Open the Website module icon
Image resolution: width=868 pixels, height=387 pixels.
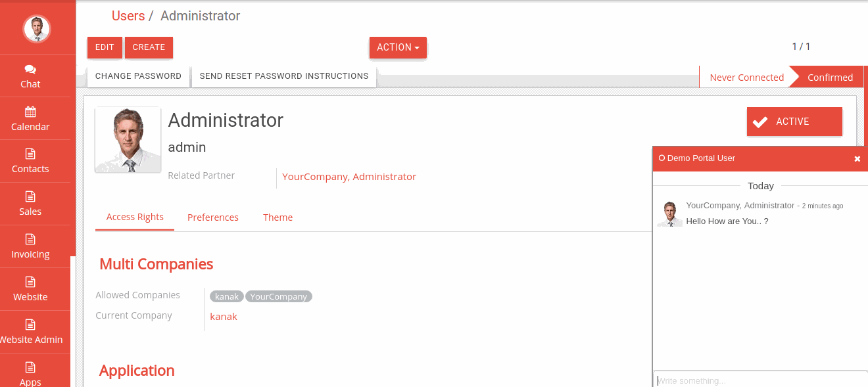click(30, 282)
